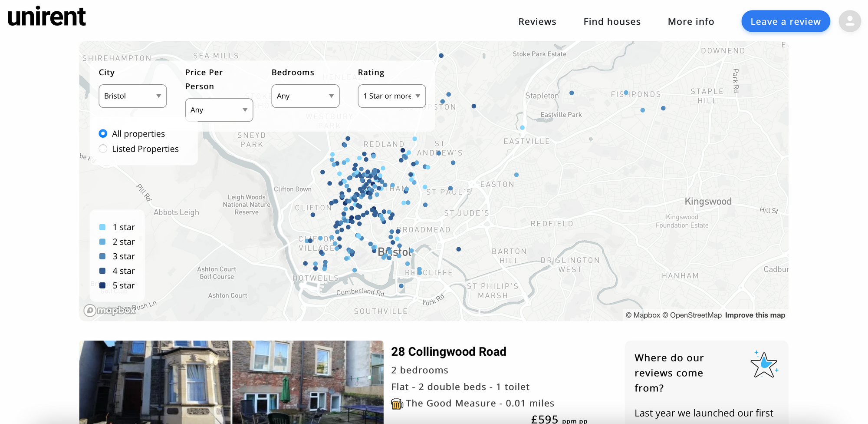The image size is (868, 424).
Task: Select the All properties radio button
Action: click(x=103, y=133)
